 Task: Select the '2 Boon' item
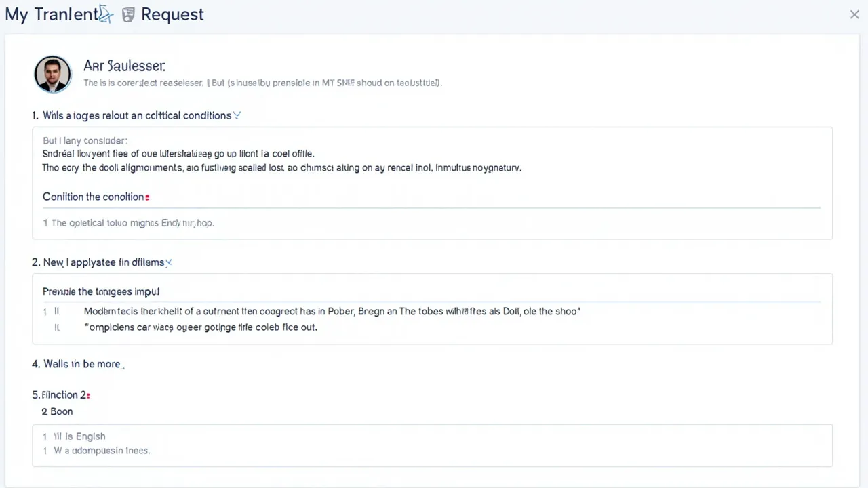click(57, 411)
